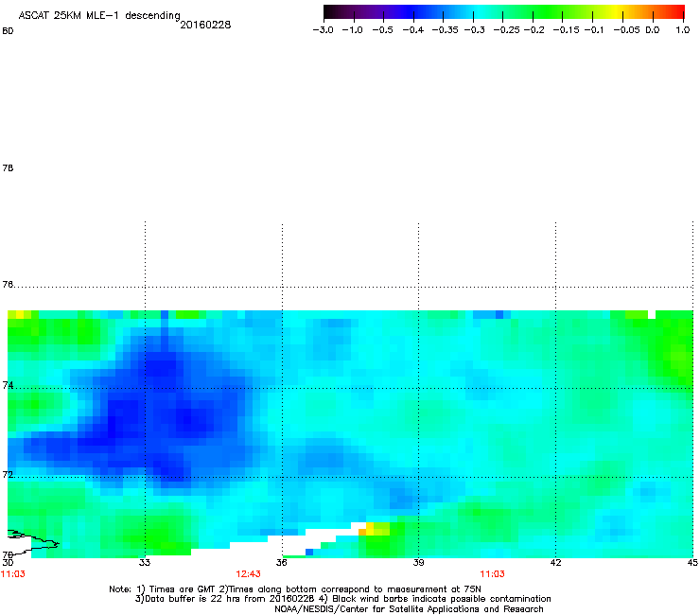Click the red 11:03 time near longitude 39
The width and height of the screenshot is (700, 615).
click(492, 574)
